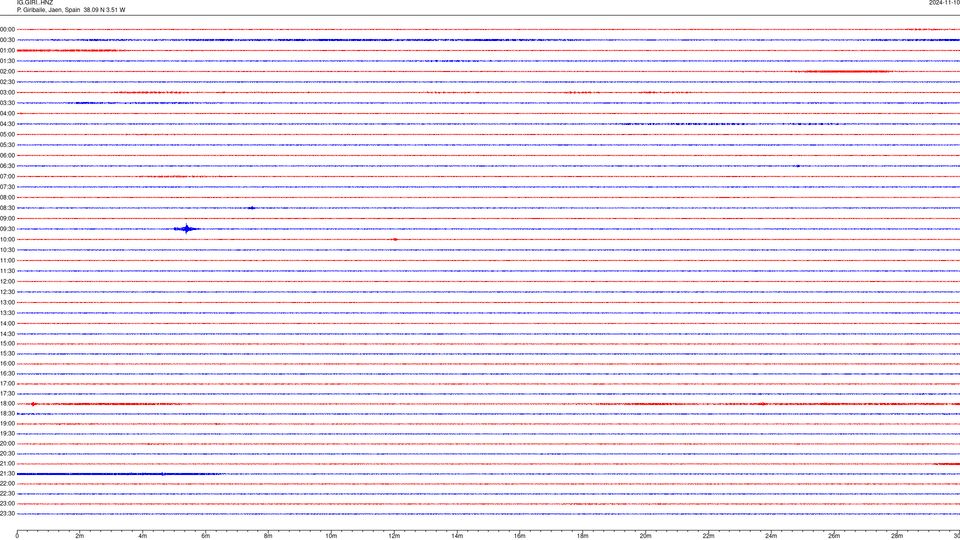The image size is (960, 540).
Task: Click the small red event on 10:00 trace
Action: click(x=395, y=239)
